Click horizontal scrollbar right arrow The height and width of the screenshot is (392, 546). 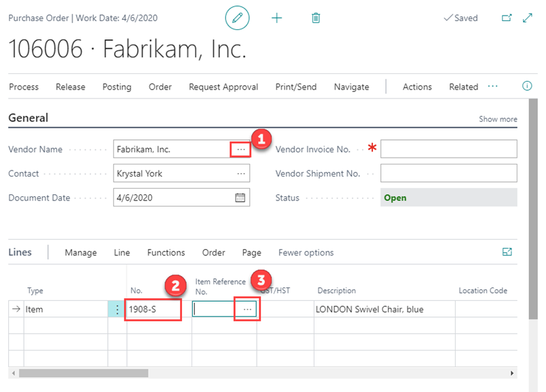click(x=512, y=373)
